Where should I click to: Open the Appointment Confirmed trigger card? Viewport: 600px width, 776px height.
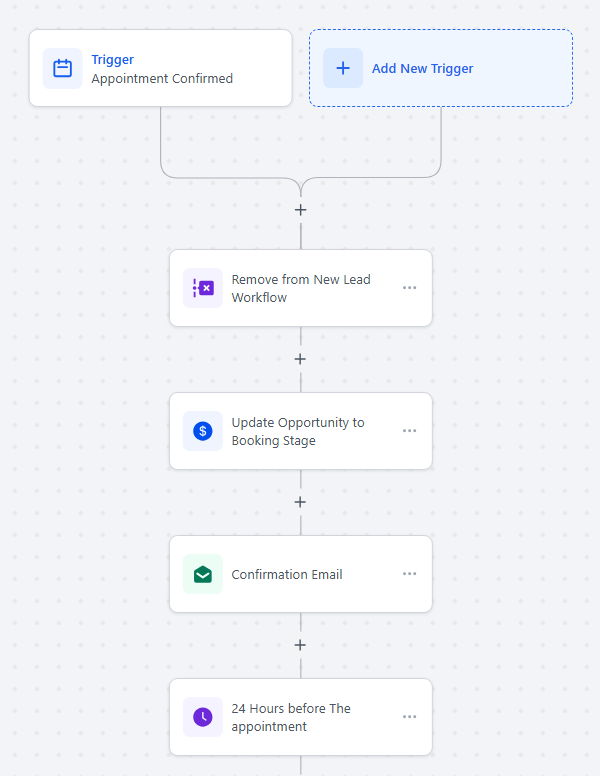coord(160,68)
